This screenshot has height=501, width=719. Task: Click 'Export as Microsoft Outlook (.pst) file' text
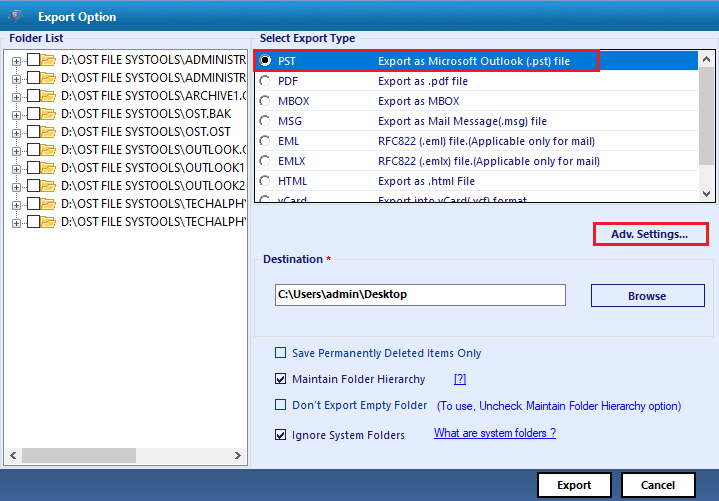tap(474, 61)
